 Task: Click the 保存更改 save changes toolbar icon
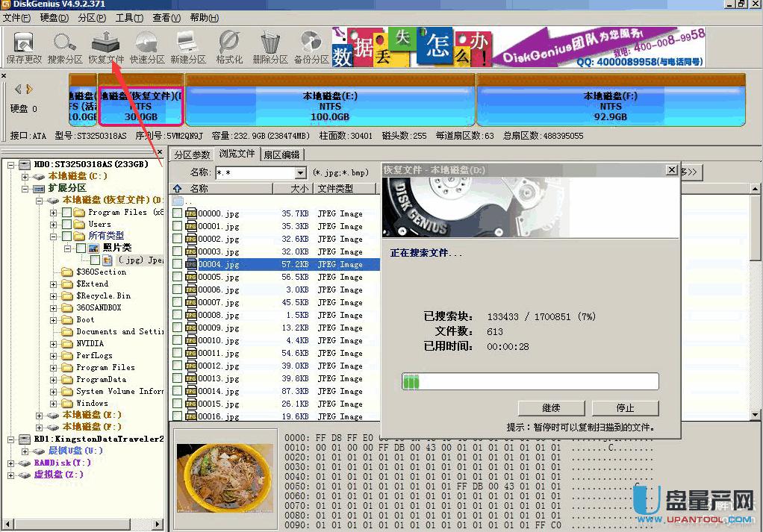point(24,47)
